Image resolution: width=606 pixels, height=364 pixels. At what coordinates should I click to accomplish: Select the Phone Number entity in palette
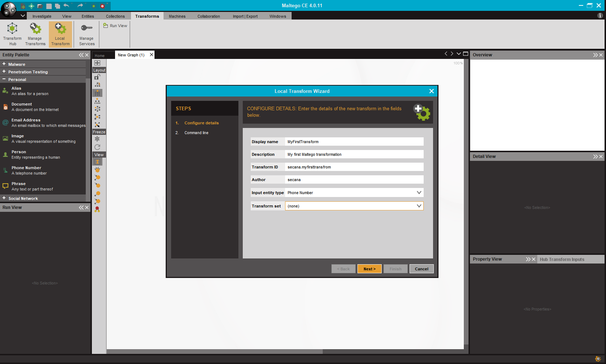pyautogui.click(x=43, y=171)
